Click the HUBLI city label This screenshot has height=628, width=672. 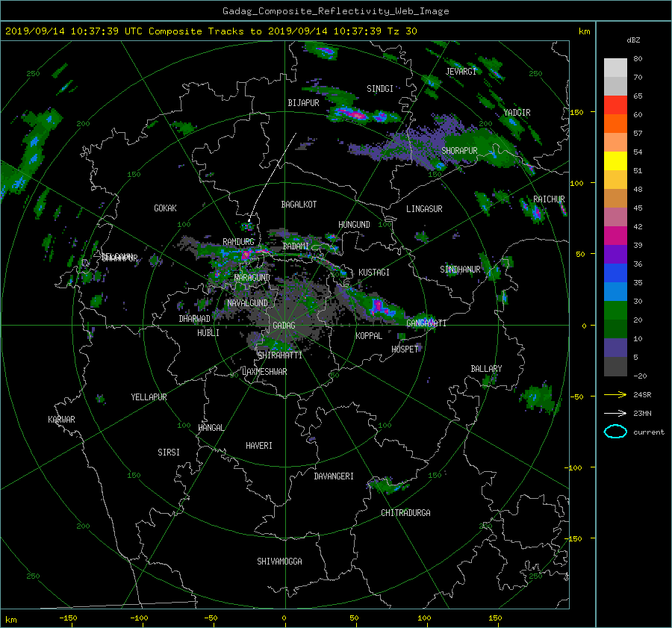[x=208, y=333]
